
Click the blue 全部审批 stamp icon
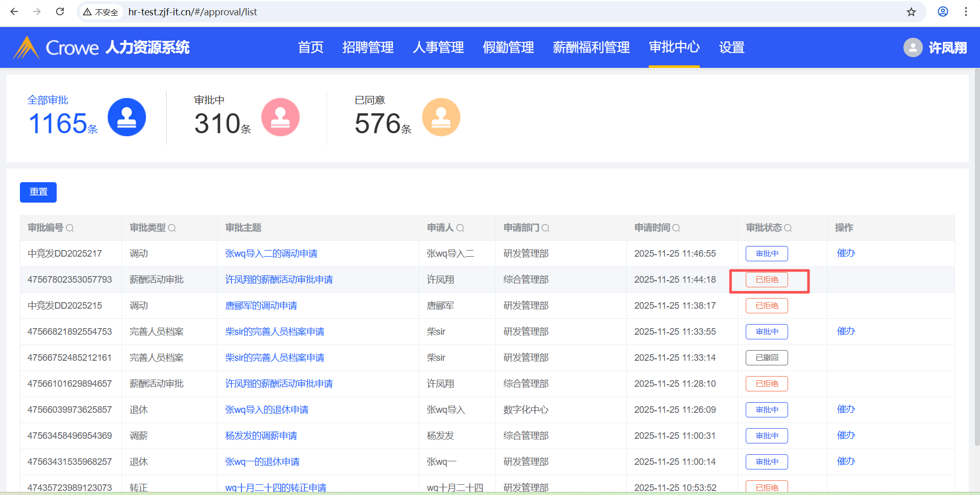[127, 117]
